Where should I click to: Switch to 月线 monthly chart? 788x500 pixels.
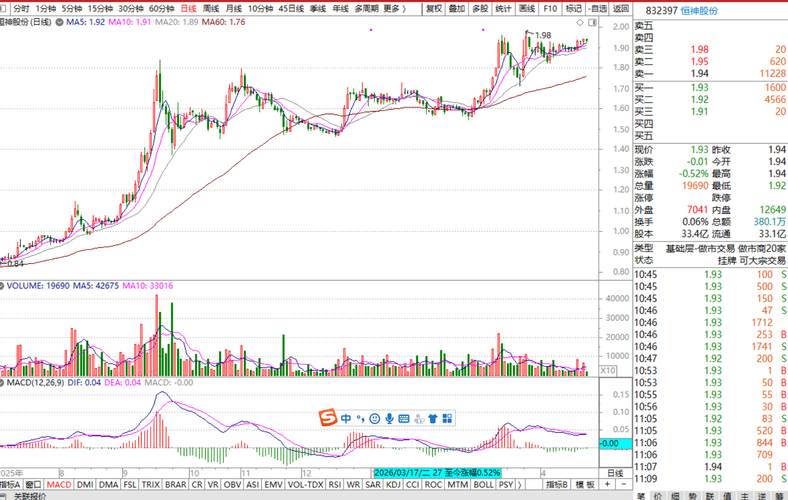[234, 9]
